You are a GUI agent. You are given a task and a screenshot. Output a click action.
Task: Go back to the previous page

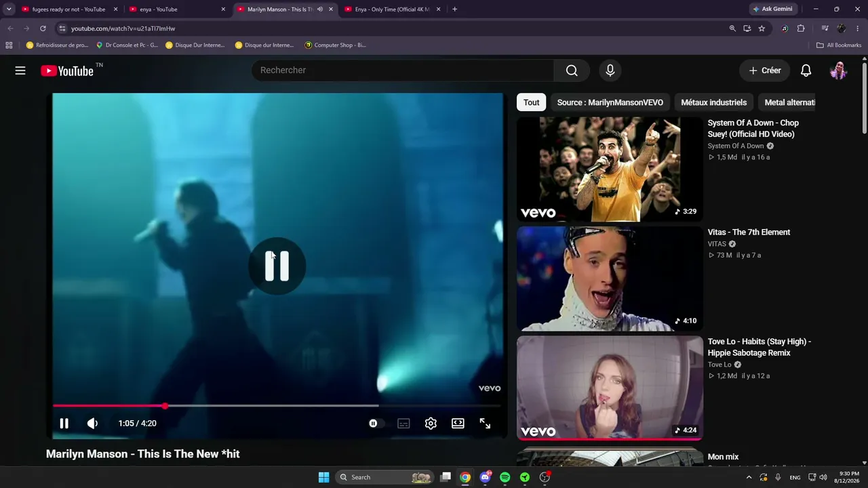(10, 28)
